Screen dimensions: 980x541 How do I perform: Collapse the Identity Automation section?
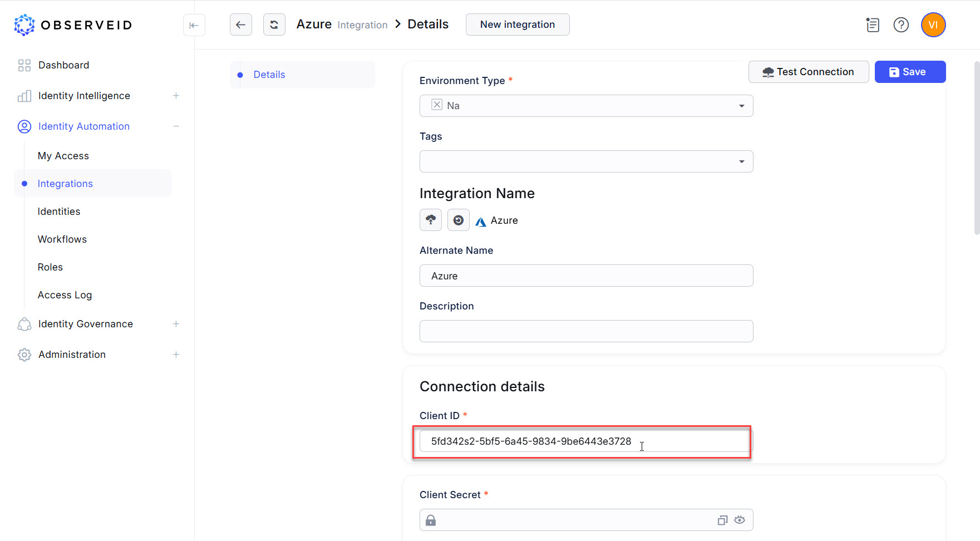pyautogui.click(x=176, y=126)
